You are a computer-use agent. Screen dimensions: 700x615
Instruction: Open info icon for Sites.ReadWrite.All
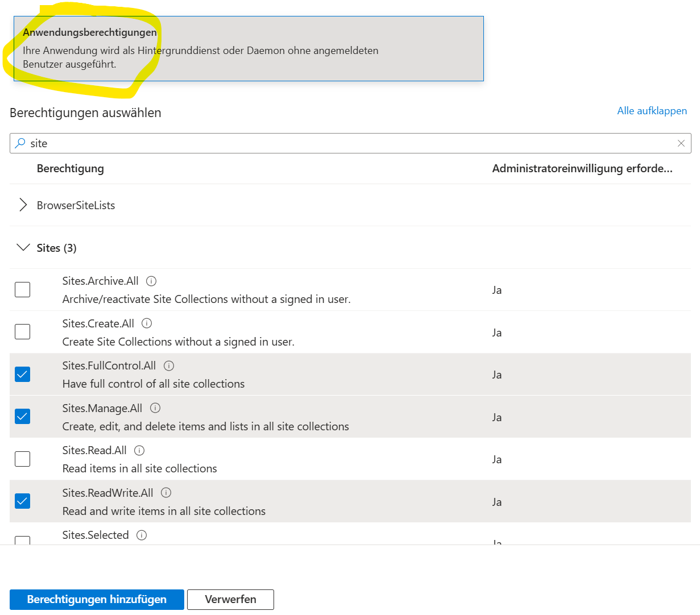(x=166, y=493)
